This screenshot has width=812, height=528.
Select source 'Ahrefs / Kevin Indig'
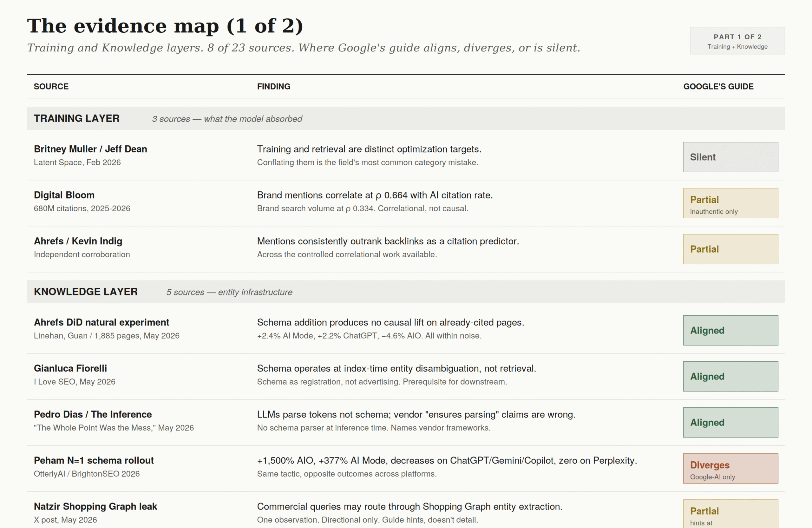tap(78, 241)
